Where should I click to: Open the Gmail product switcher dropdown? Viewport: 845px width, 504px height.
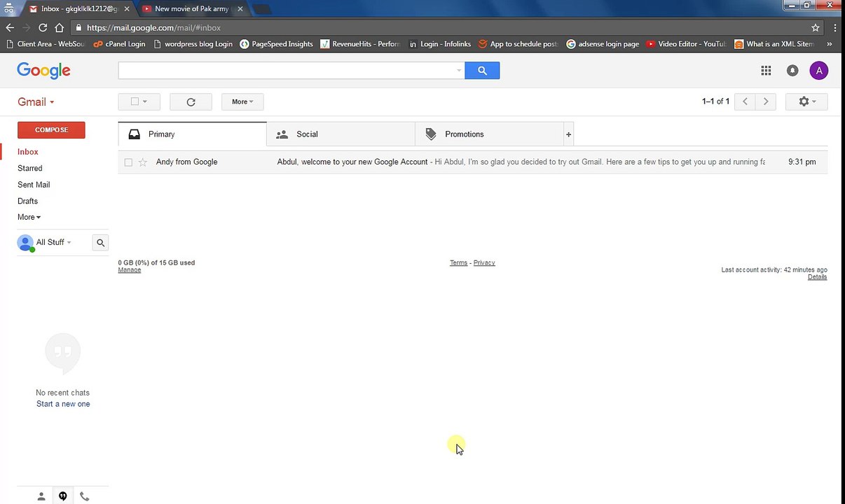coord(36,101)
